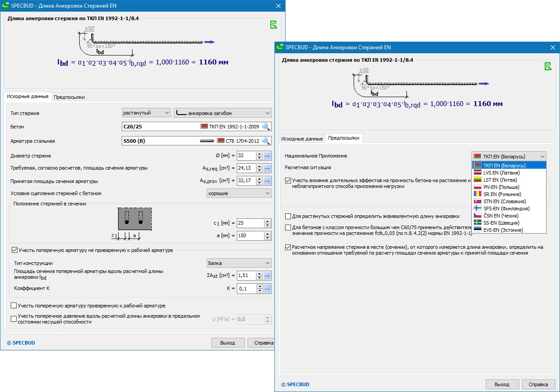The image size is (560, 392).
Task: Switch to 'Исходные данные' tab in right window
Action: tap(302, 139)
